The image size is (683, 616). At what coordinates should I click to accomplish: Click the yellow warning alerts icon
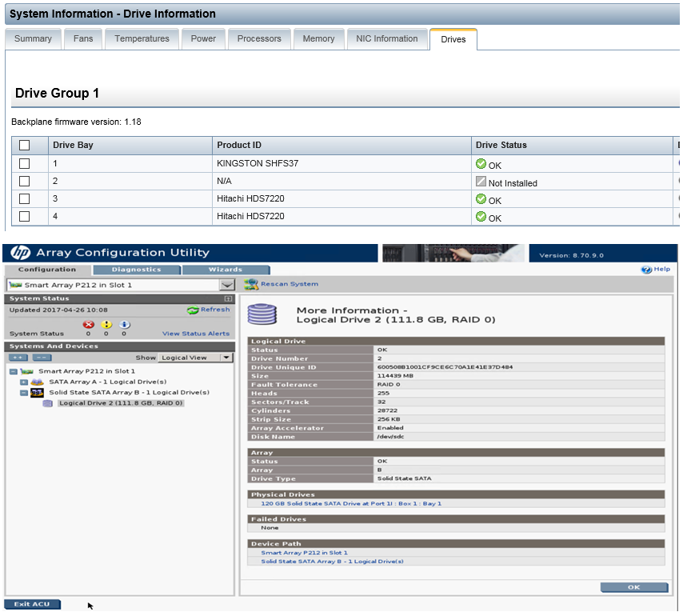(106, 325)
